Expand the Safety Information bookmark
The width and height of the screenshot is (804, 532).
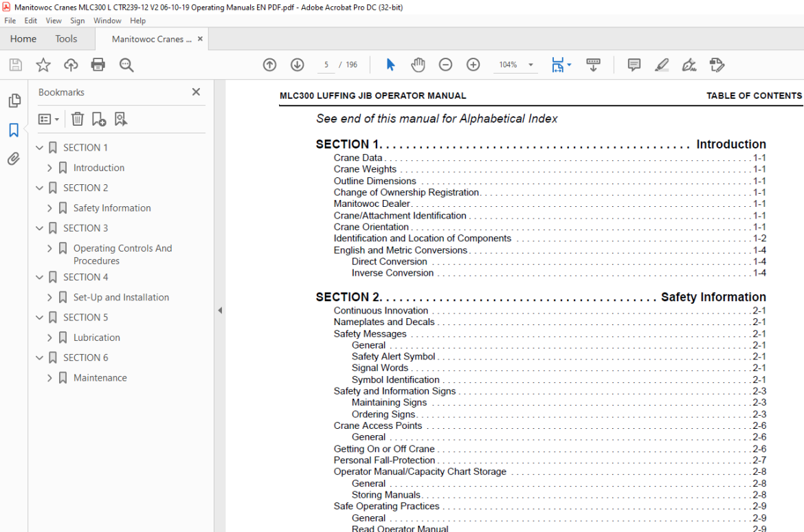(49, 208)
